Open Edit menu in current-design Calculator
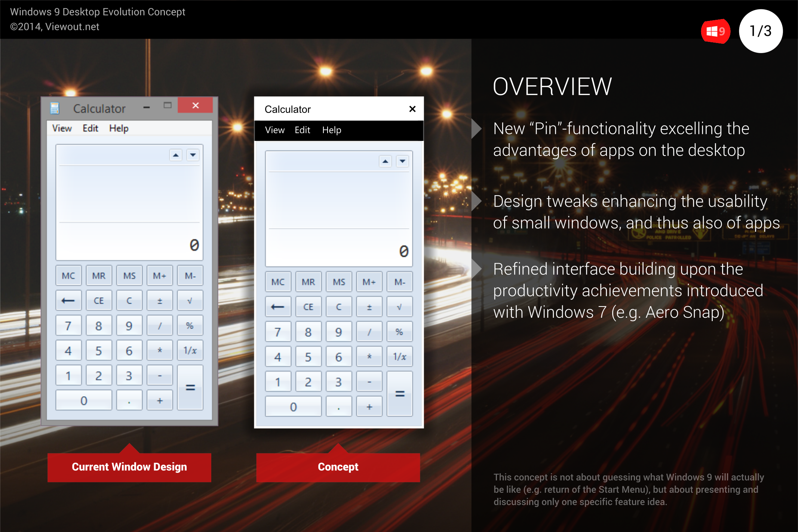 point(90,128)
